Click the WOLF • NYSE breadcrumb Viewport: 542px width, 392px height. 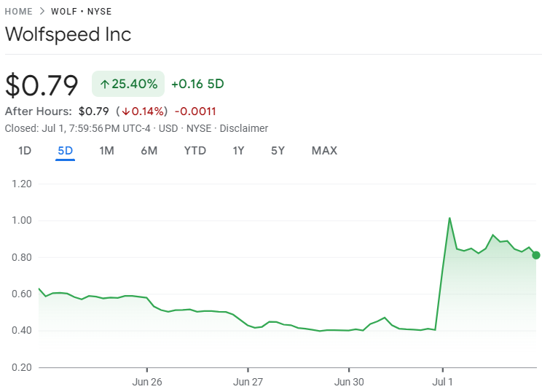point(82,12)
